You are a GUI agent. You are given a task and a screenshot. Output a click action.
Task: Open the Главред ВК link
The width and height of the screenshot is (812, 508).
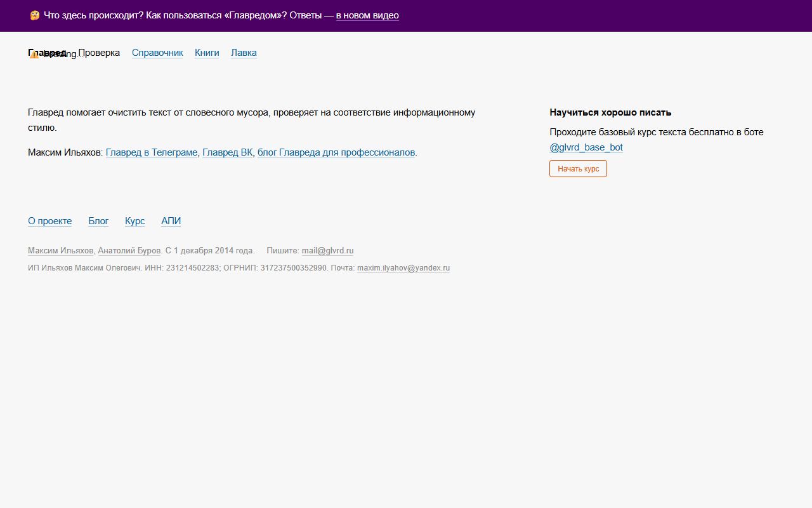[227, 152]
